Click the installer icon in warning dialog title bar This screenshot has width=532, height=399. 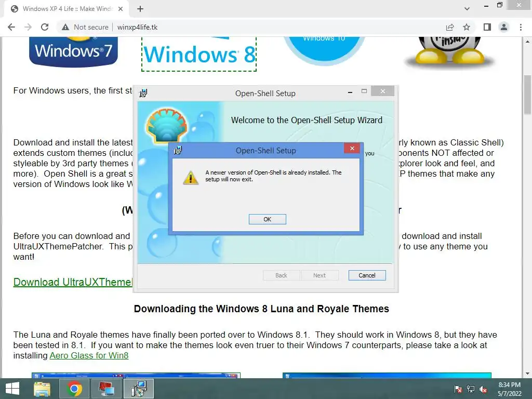(178, 150)
